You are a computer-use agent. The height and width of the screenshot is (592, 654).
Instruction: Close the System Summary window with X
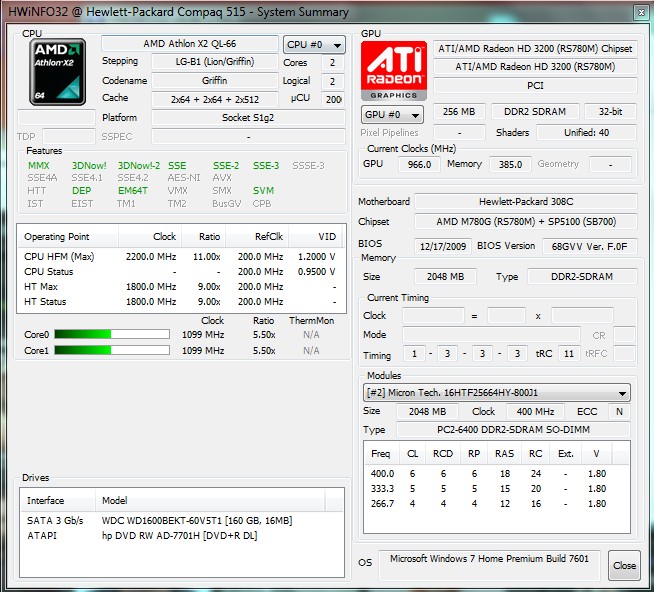pyautogui.click(x=641, y=13)
